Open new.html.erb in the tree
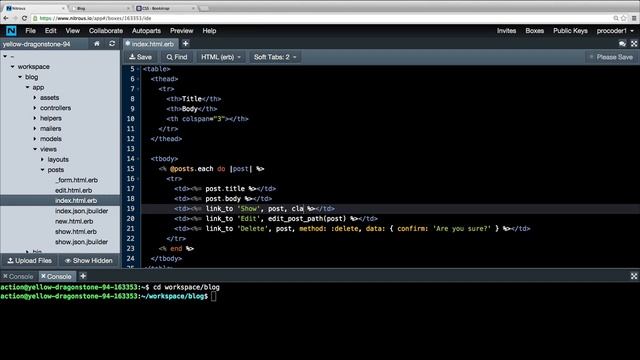 74,221
